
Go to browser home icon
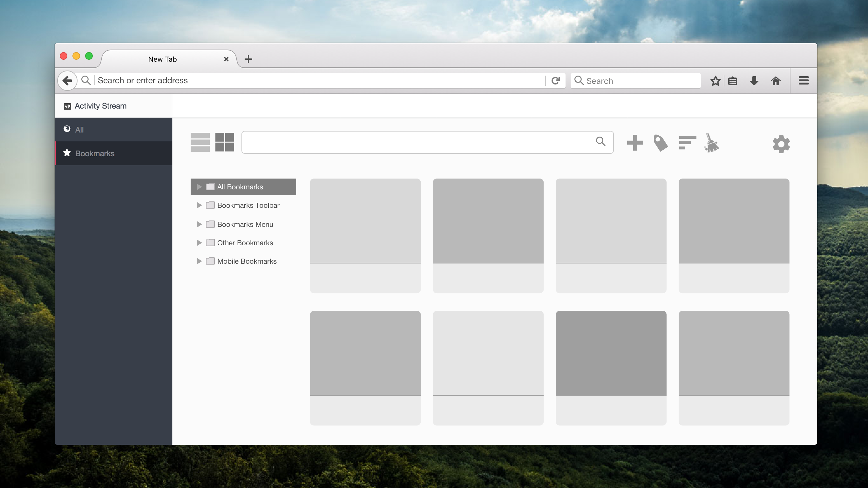(x=776, y=81)
